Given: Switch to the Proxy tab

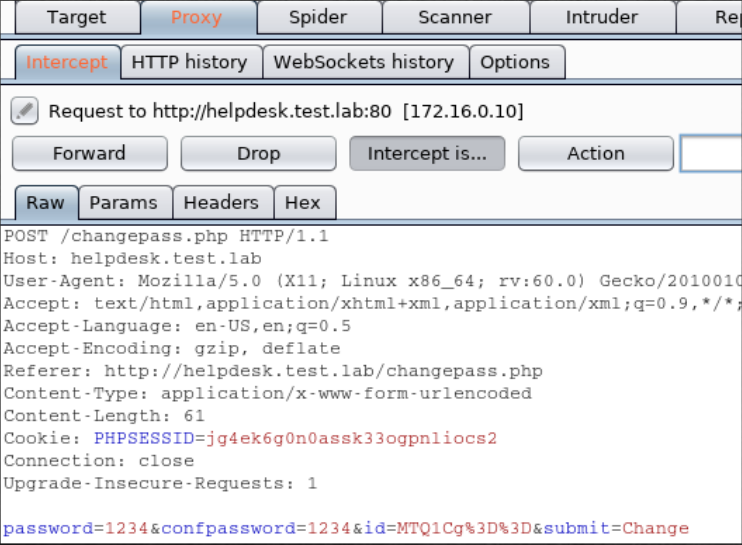Looking at the screenshot, I should coord(196,17).
